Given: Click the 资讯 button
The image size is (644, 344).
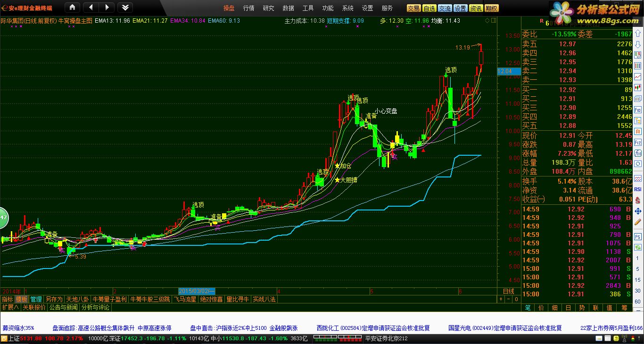Looking at the screenshot, I should coord(476,8).
